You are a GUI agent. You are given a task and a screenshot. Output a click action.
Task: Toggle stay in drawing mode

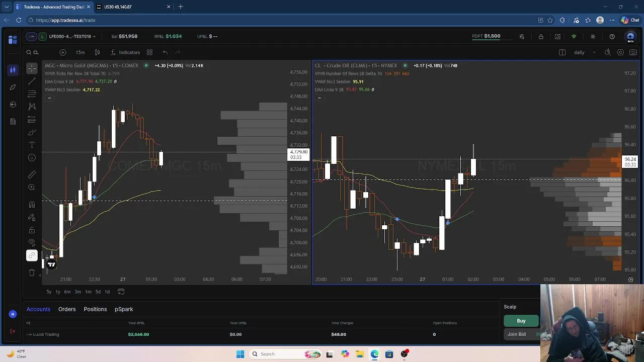32,217
